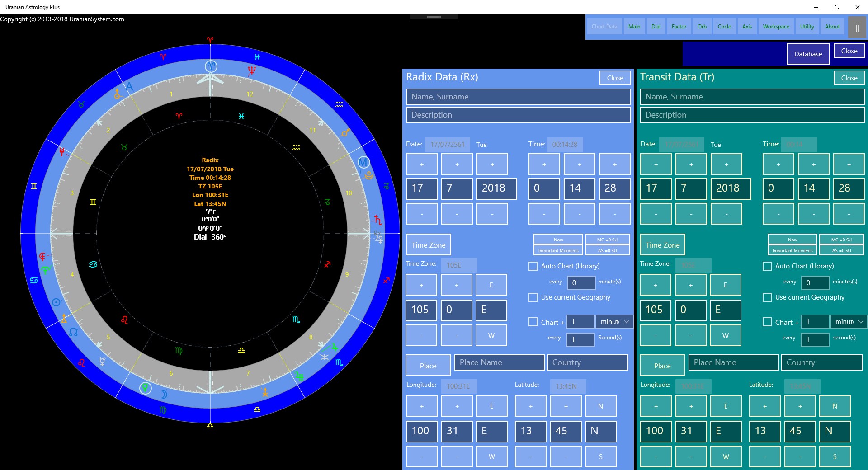Open the Transit Chart + minute unit dropdown
This screenshot has height=470, width=868.
pyautogui.click(x=849, y=322)
